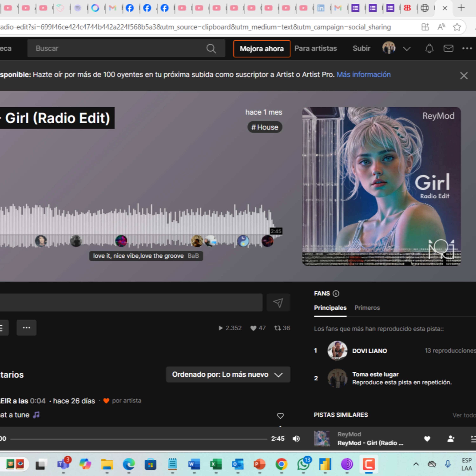The width and height of the screenshot is (476, 476).
Task: Click the Mejora ahora button
Action: click(262, 49)
